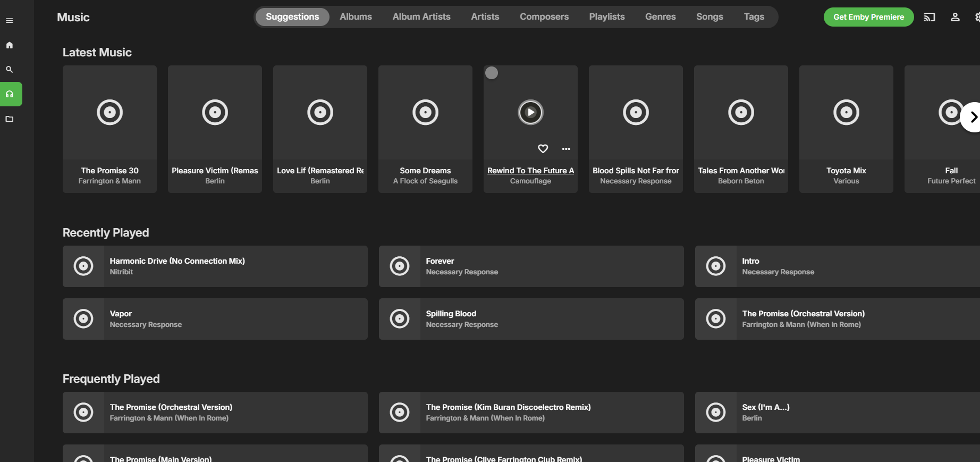Open the folder icon in sidebar
Image resolution: width=980 pixels, height=462 pixels.
(9, 119)
